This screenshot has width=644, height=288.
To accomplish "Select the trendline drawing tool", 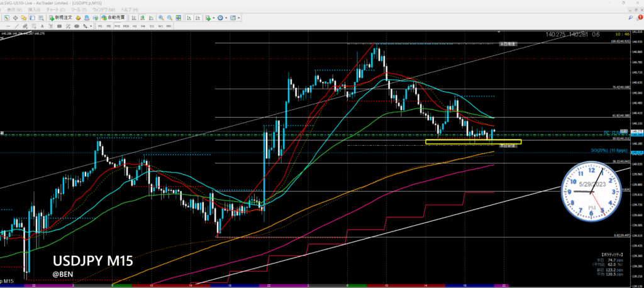I will (16, 26).
